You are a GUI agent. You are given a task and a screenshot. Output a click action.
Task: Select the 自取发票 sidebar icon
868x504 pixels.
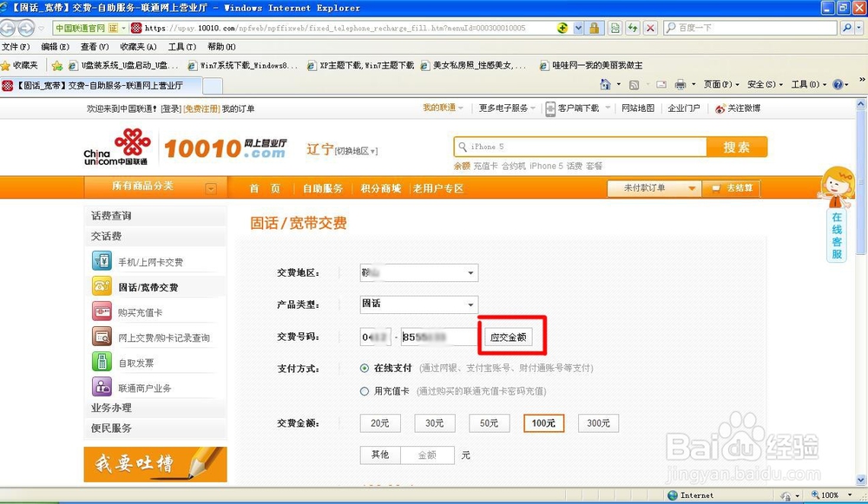[x=105, y=363]
